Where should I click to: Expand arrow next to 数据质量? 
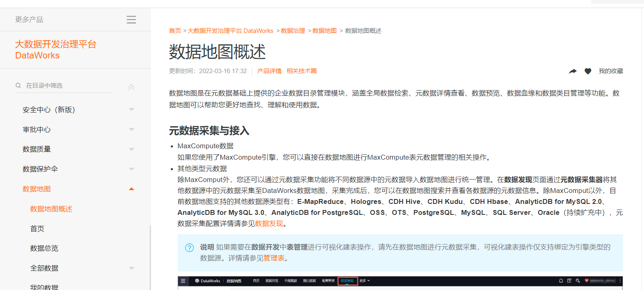click(x=131, y=149)
